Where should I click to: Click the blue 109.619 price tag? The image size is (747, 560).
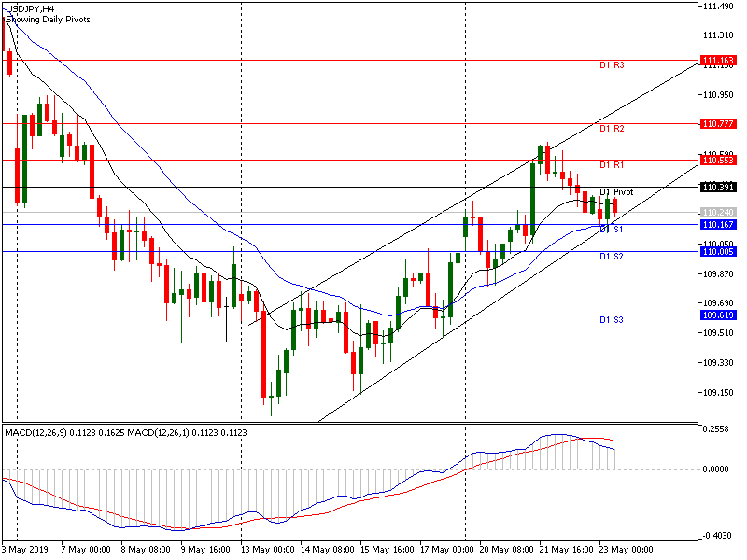[x=717, y=315]
